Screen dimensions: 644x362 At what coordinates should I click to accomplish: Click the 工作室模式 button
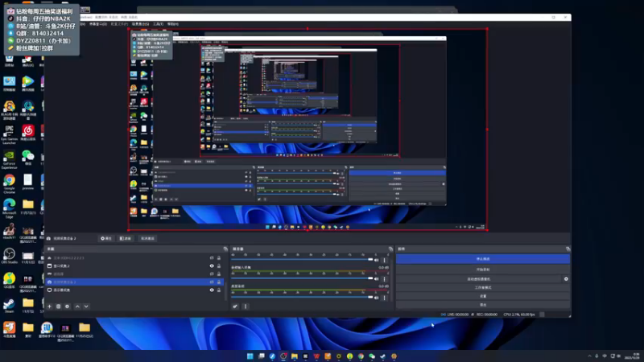click(x=482, y=287)
